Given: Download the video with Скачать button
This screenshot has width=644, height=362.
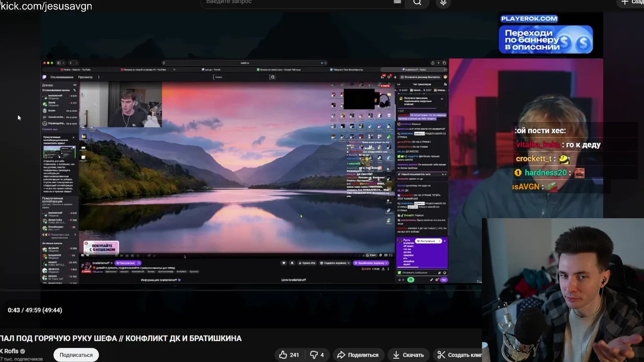Looking at the screenshot, I should click(408, 355).
